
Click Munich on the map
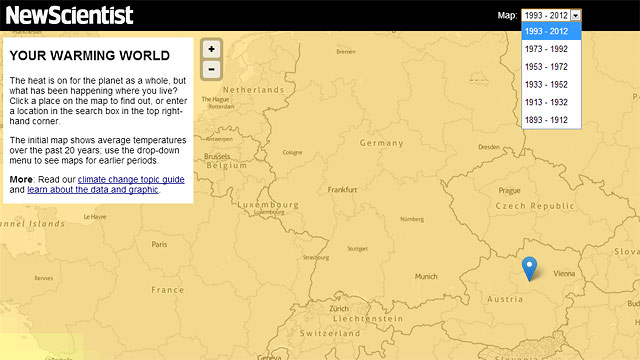(426, 276)
